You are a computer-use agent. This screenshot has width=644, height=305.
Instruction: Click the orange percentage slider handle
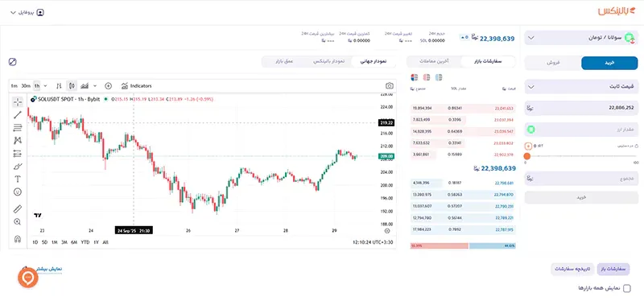[x=527, y=156]
